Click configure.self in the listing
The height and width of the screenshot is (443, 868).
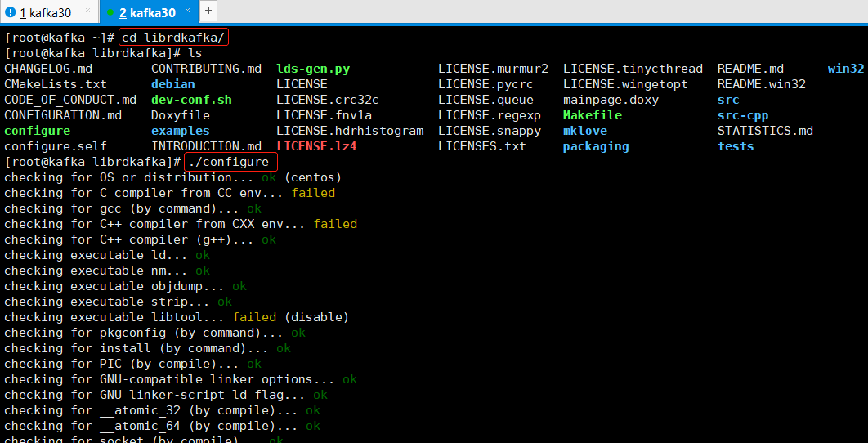pos(56,146)
